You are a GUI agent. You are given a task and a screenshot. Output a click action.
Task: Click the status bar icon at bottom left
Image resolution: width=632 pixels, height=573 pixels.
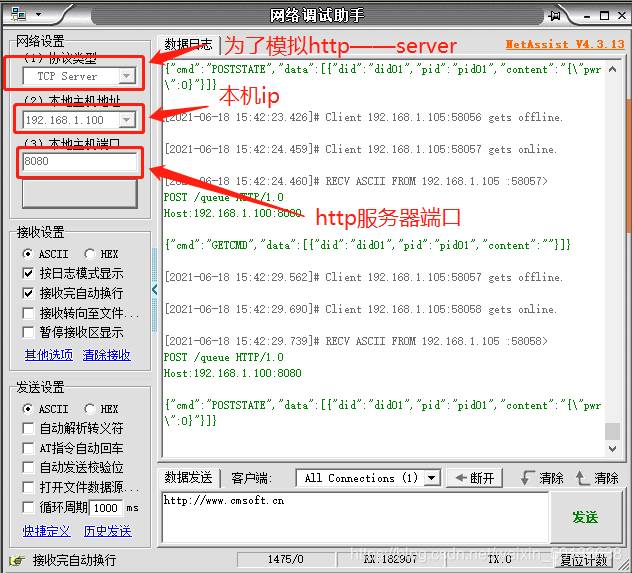pyautogui.click(x=16, y=560)
